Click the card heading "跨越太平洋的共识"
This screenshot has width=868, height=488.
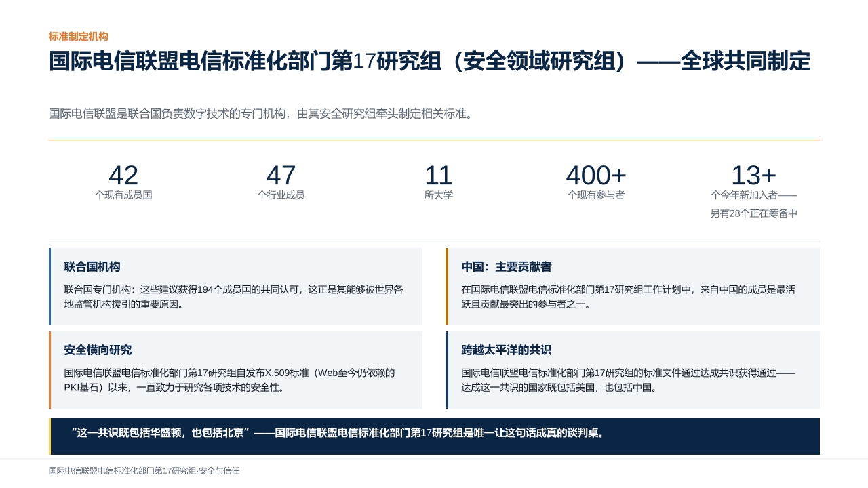(x=507, y=350)
